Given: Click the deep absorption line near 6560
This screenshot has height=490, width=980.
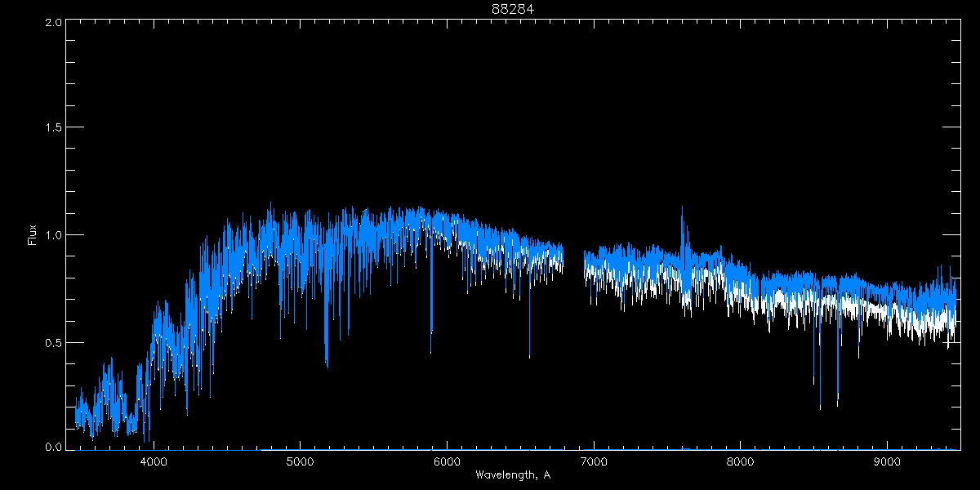Looking at the screenshot, I should 529,343.
